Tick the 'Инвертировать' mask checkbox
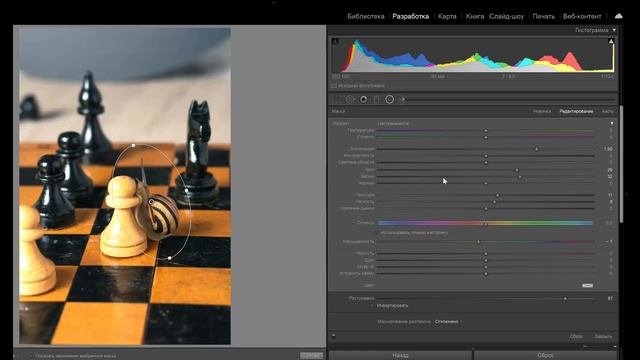This screenshot has height=360, width=640. (373, 306)
